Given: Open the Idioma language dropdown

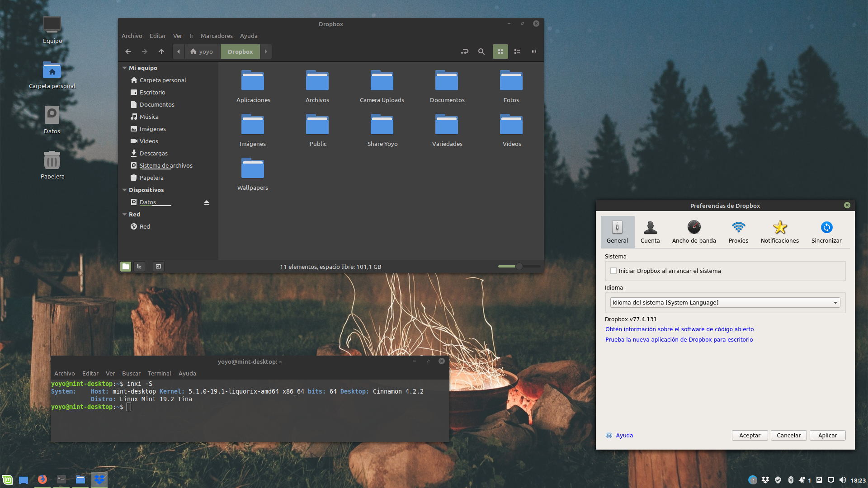Looking at the screenshot, I should 725,303.
